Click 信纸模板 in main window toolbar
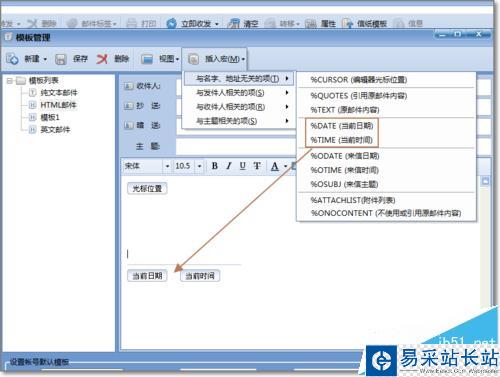The image size is (500, 377). 365,24
